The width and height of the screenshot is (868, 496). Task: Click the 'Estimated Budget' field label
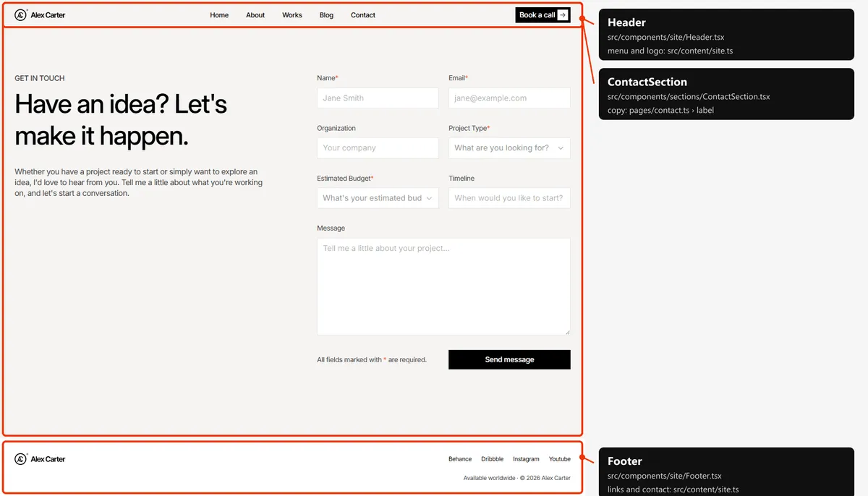pyautogui.click(x=344, y=178)
